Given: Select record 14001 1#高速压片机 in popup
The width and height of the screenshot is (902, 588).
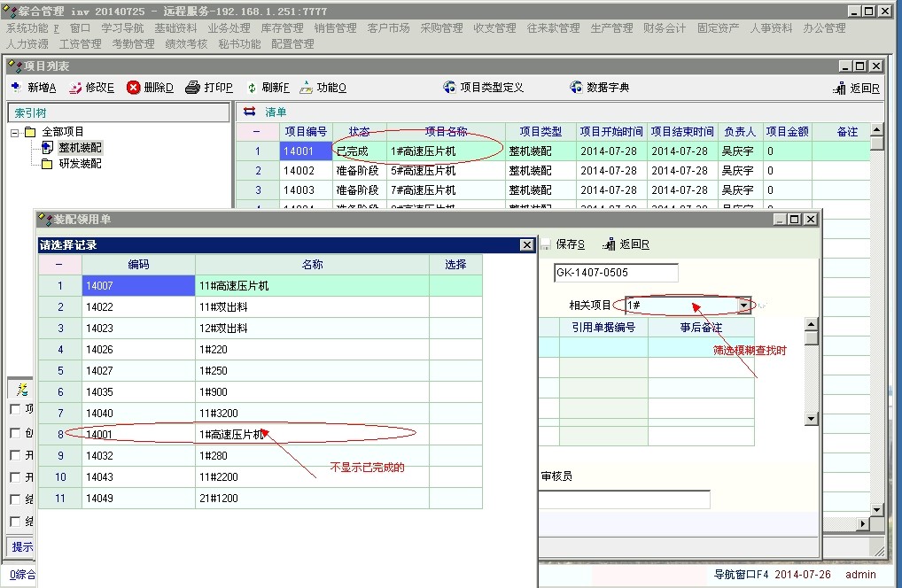Looking at the screenshot, I should tap(230, 435).
